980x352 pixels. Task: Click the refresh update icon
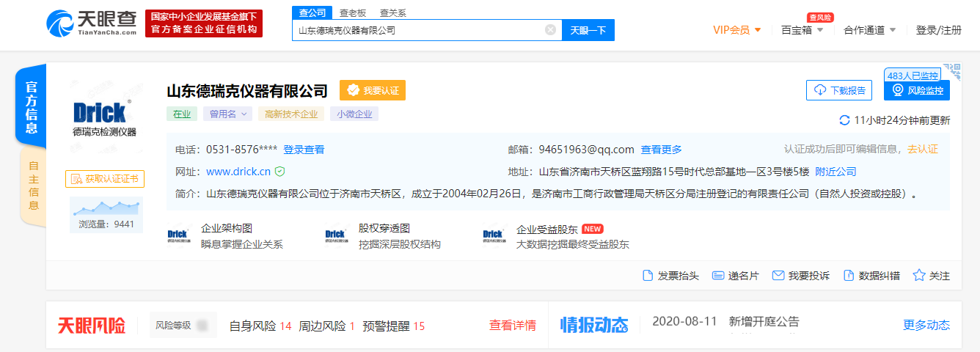(845, 120)
